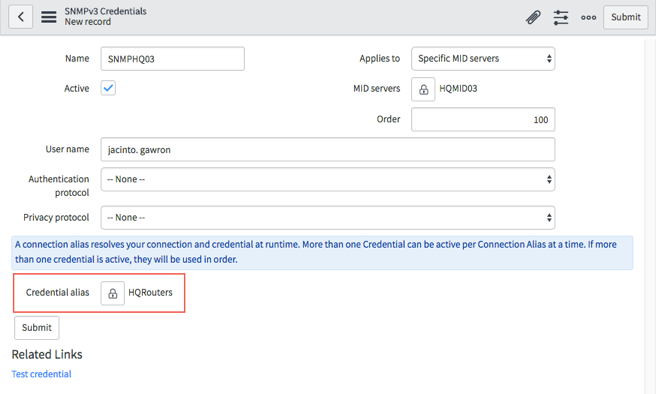Click the Related Links heading
Image resolution: width=656 pixels, height=394 pixels.
click(x=47, y=354)
